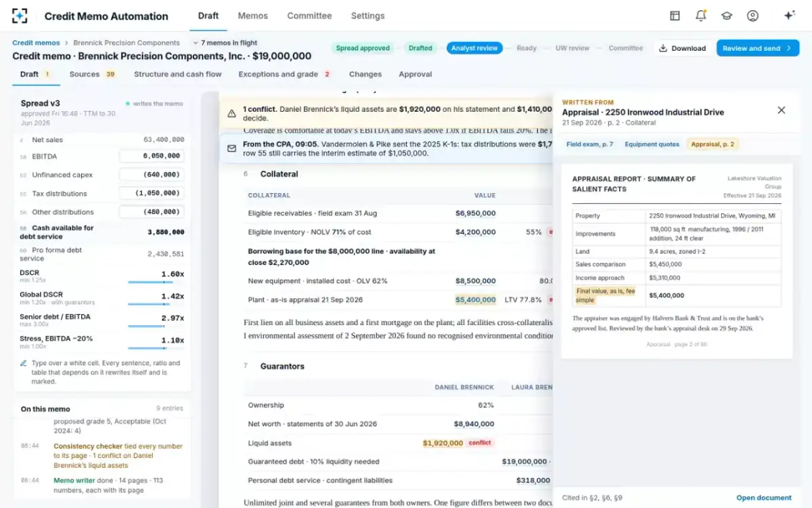Click the Ownership 62% value
Screen dimensions: 812x508
486,405
